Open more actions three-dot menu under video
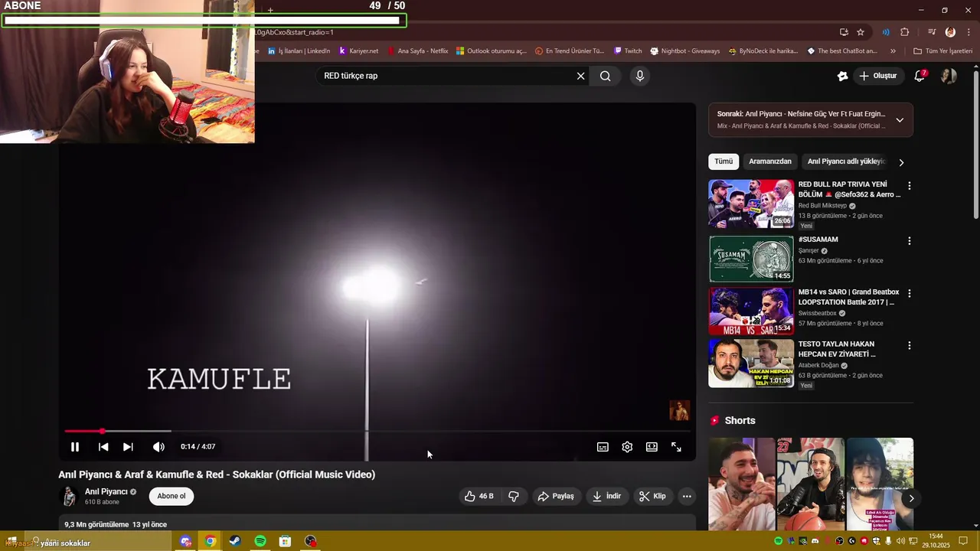Image resolution: width=980 pixels, height=551 pixels. (687, 497)
